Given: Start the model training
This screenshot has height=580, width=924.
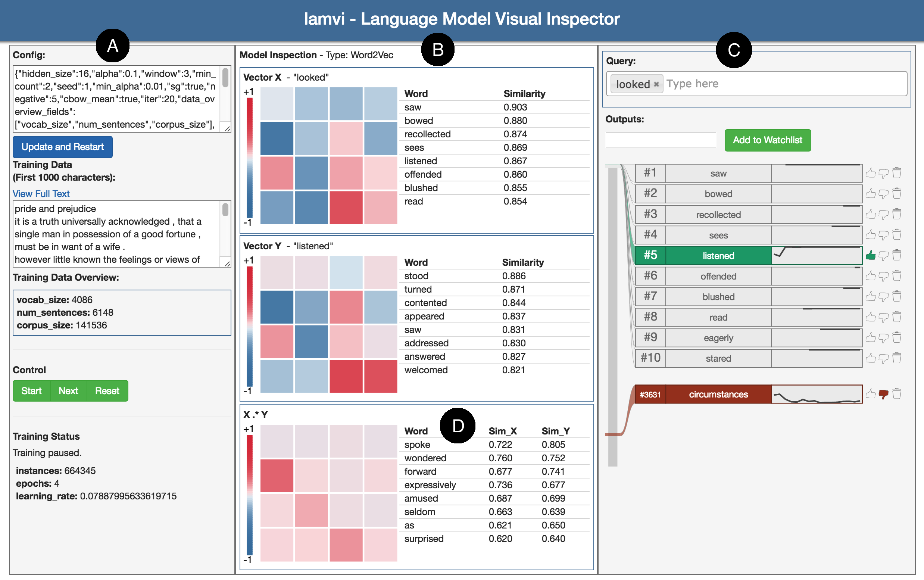Looking at the screenshot, I should tap(31, 390).
